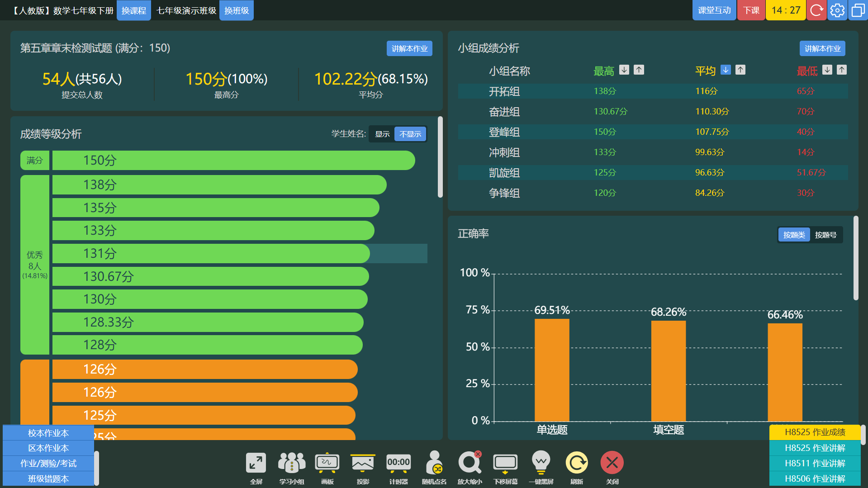
Task: Open the 学习小组 study groups icon
Action: click(291, 464)
